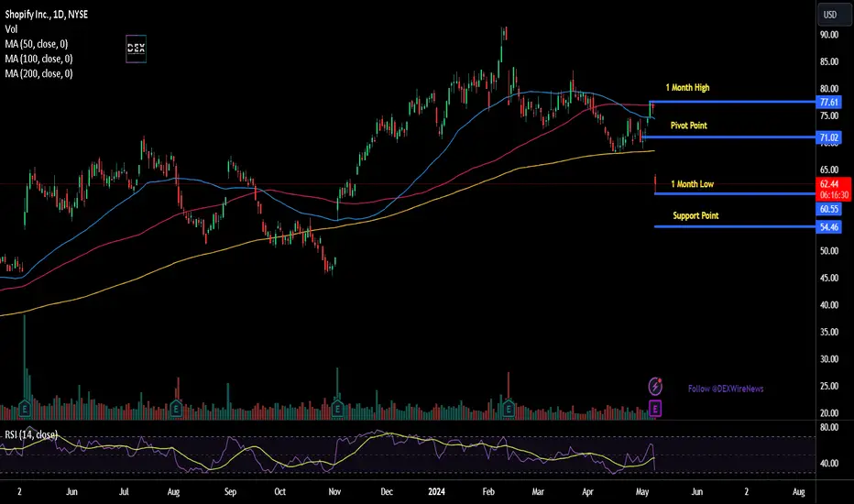Viewport: 854px width, 504px height.
Task: Select the RSI (14, close) indicator label
Action: (31, 434)
